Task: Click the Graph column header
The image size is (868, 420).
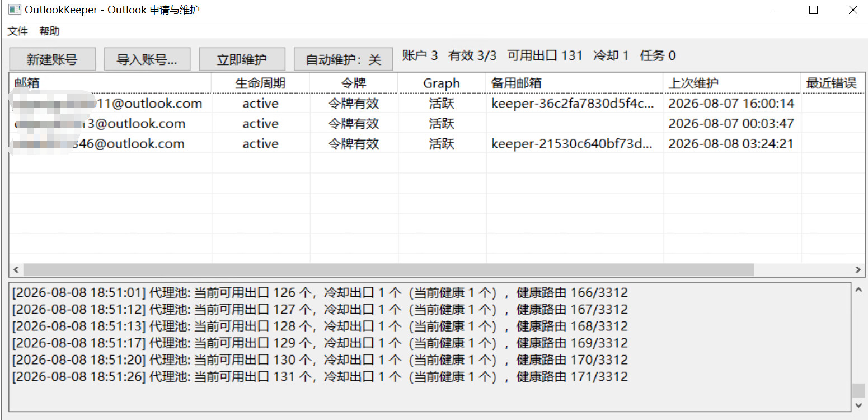Action: coord(442,83)
